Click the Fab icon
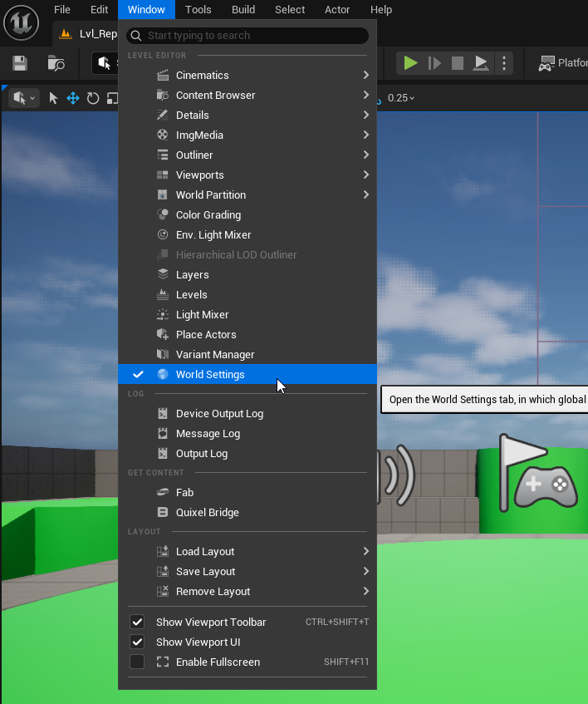This screenshot has width=588, height=704. click(162, 493)
